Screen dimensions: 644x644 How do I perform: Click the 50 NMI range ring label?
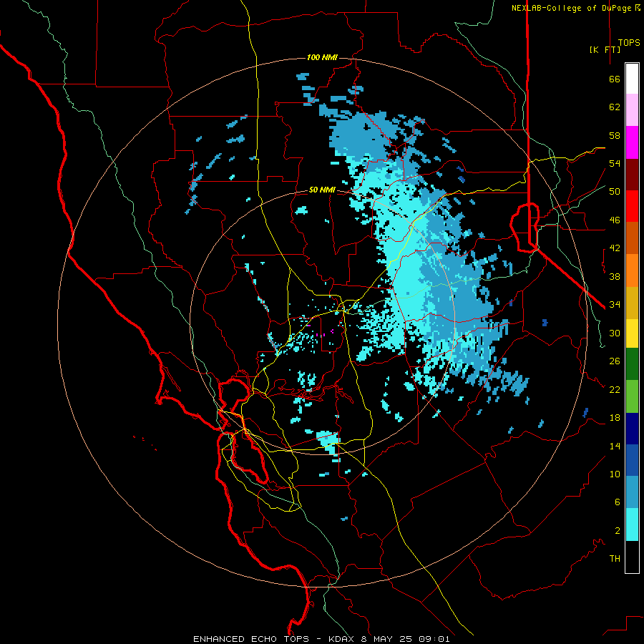click(x=322, y=190)
